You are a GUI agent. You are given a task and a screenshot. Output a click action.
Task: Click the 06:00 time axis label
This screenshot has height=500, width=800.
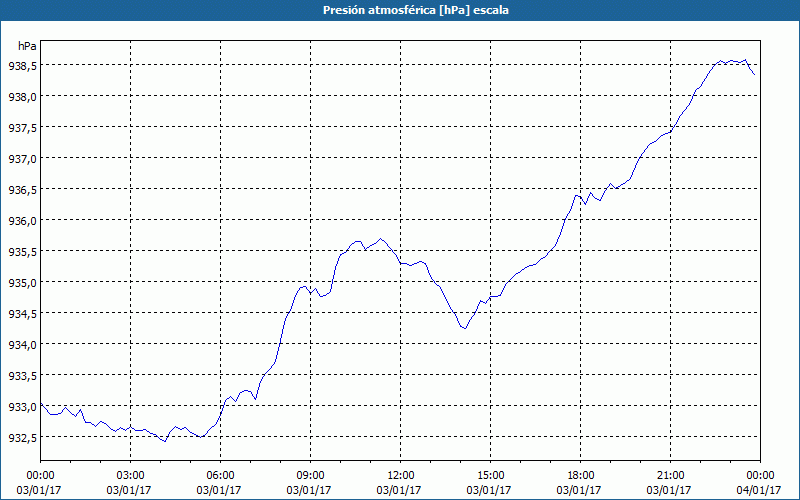(x=220, y=476)
